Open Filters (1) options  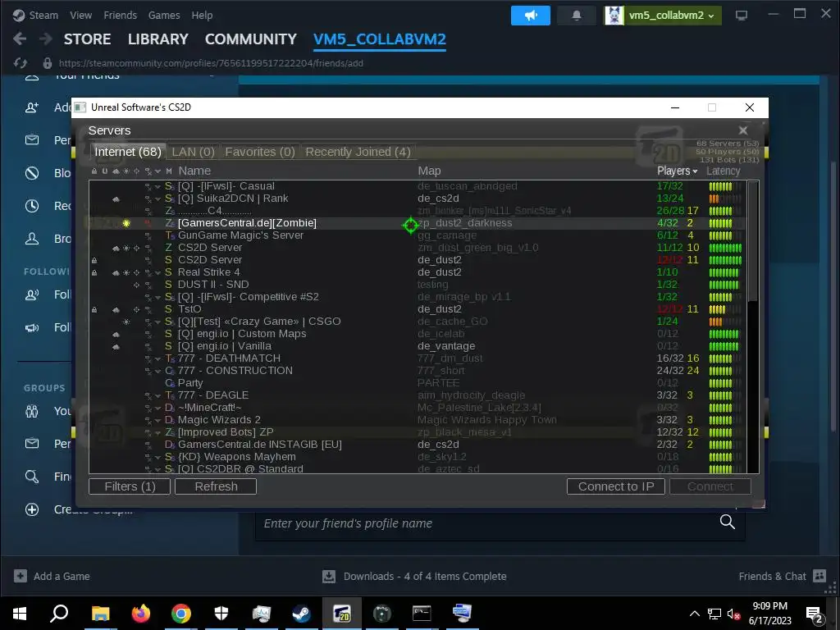pos(130,486)
